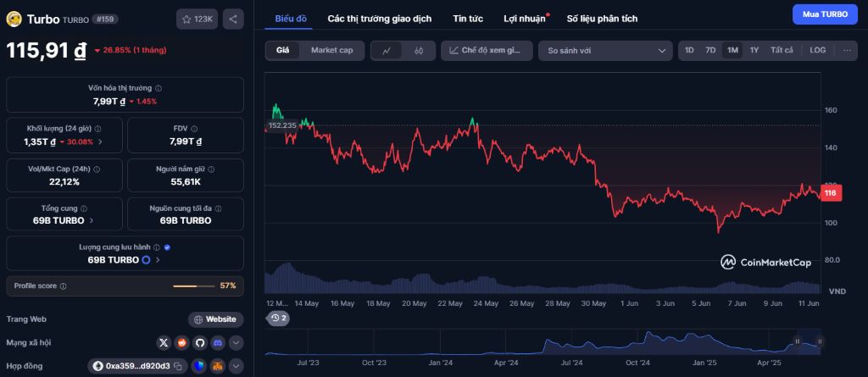868x377 pixels.
Task: Click the 22,12% Vol/Mkt Cap value
Action: (64, 181)
